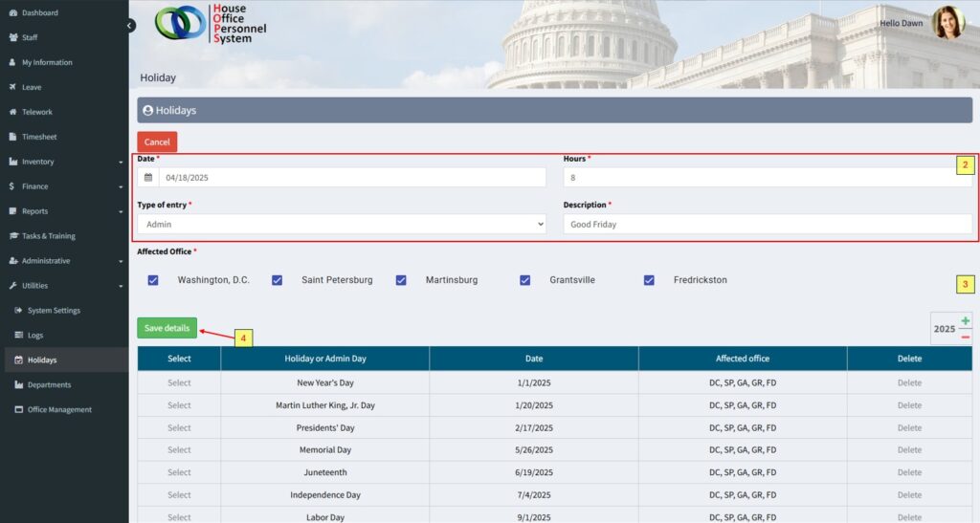Click the House Office Personnel System logo
The width and height of the screenshot is (980, 523).
coord(211,24)
